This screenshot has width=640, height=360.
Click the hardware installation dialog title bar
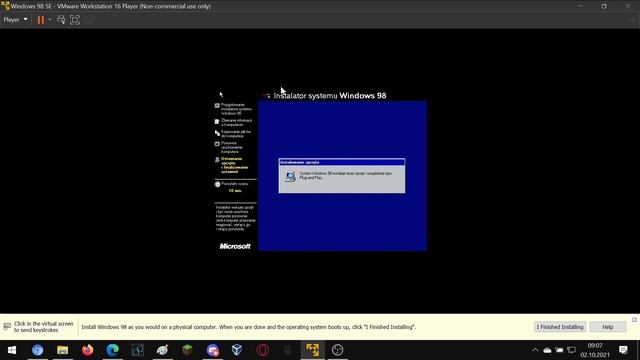coord(342,162)
